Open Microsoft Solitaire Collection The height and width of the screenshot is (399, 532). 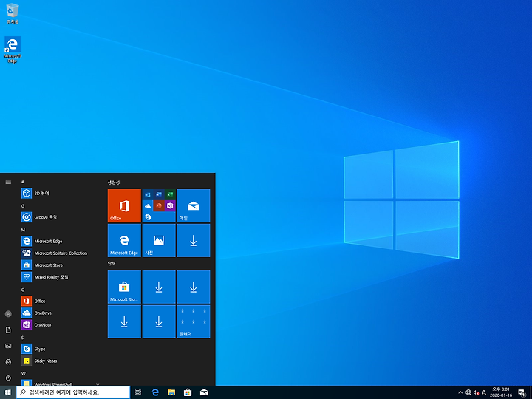(x=59, y=253)
